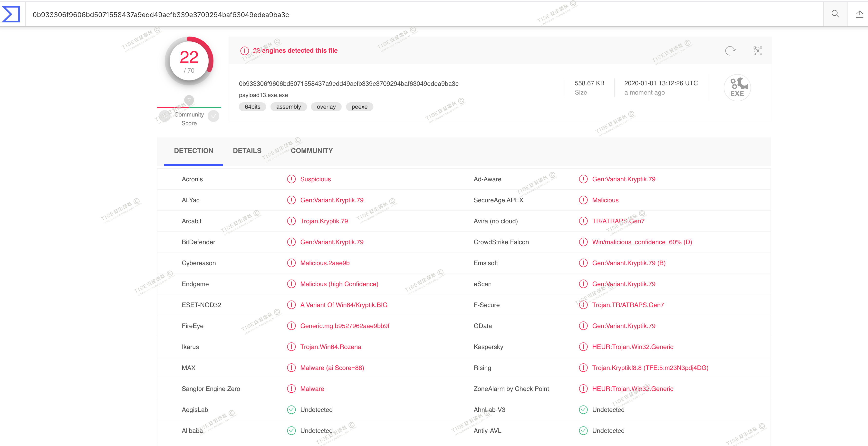Click the reanalyze refresh icon
Screen dimensions: 868x446
pyautogui.click(x=730, y=50)
